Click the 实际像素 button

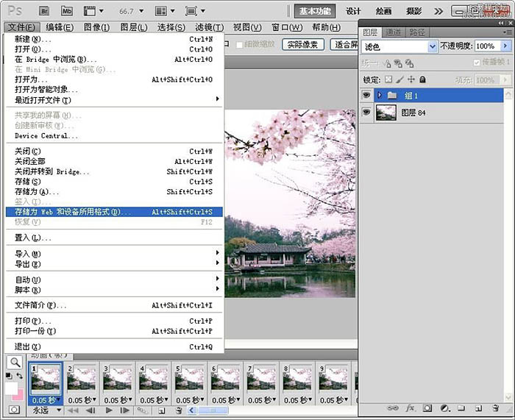pyautogui.click(x=304, y=45)
